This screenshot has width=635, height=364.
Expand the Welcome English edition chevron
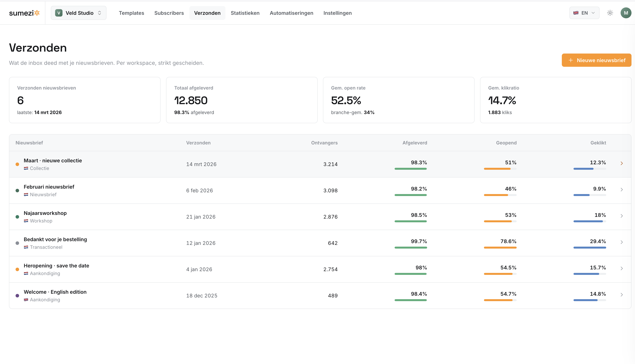coord(622,295)
